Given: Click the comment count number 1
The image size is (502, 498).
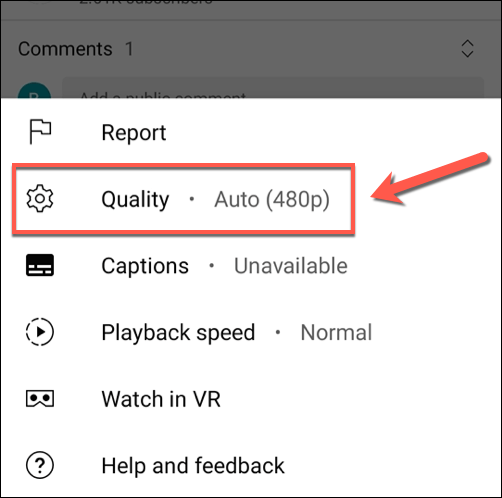Looking at the screenshot, I should pyautogui.click(x=129, y=49).
